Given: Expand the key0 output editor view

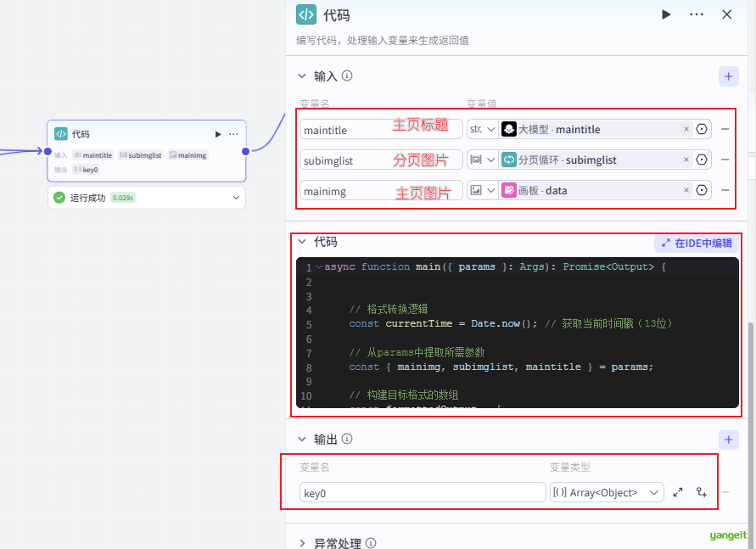Looking at the screenshot, I should pyautogui.click(x=678, y=492).
